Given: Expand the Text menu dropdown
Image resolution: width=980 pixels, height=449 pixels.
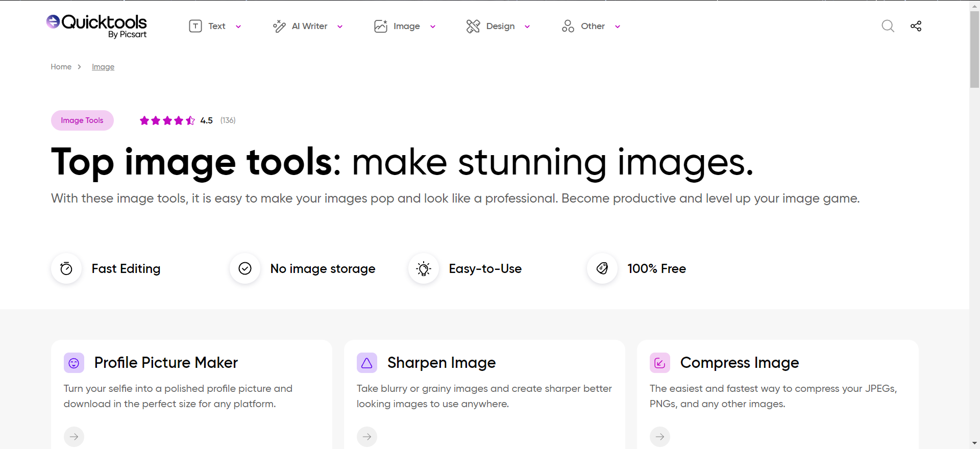Looking at the screenshot, I should [x=215, y=26].
